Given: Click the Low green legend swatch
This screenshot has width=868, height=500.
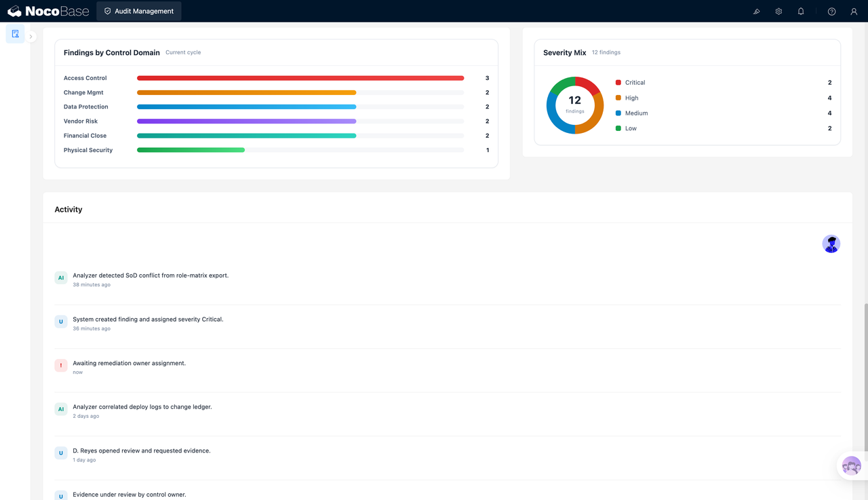Looking at the screenshot, I should 618,128.
